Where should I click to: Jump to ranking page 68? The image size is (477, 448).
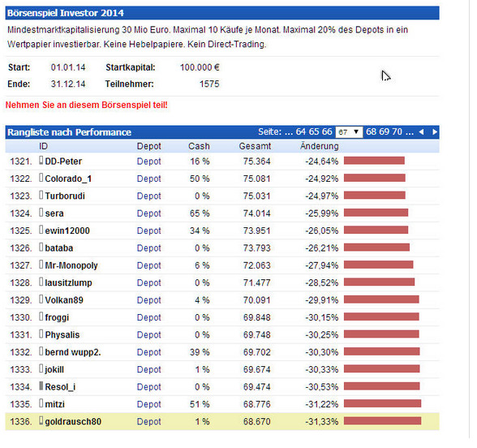coord(371,131)
